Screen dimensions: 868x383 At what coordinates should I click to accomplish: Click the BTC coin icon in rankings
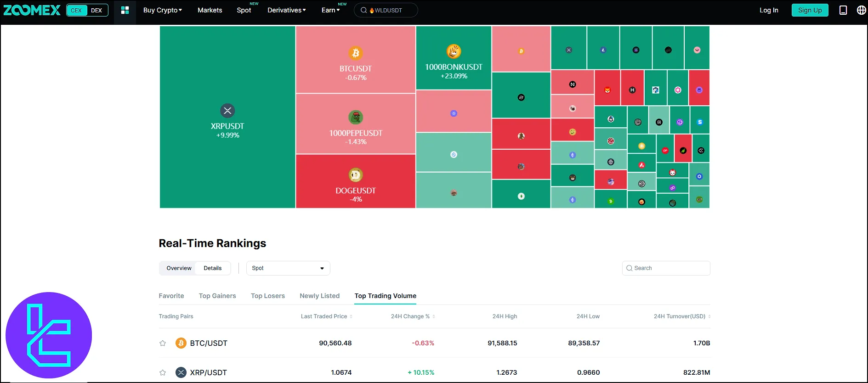tap(181, 343)
